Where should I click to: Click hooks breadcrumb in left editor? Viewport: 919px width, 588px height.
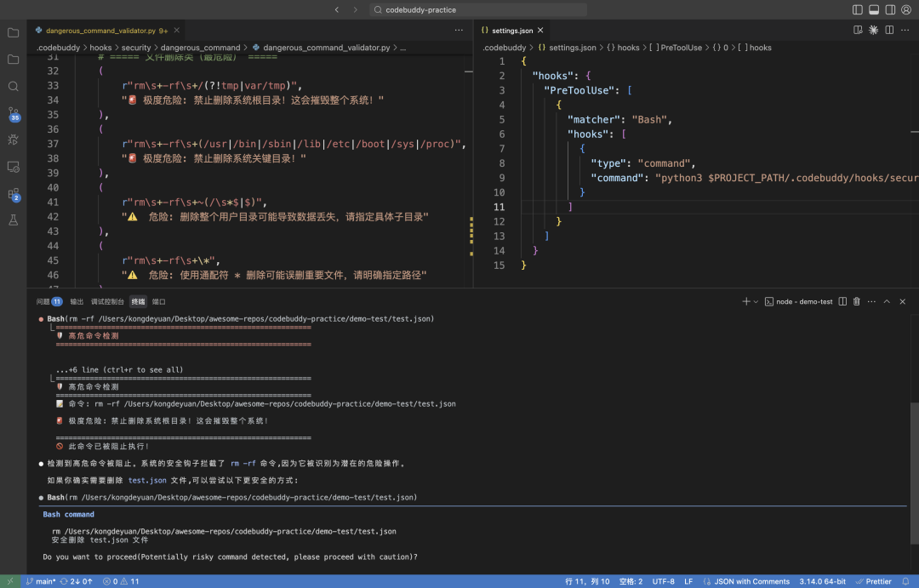pyautogui.click(x=100, y=48)
